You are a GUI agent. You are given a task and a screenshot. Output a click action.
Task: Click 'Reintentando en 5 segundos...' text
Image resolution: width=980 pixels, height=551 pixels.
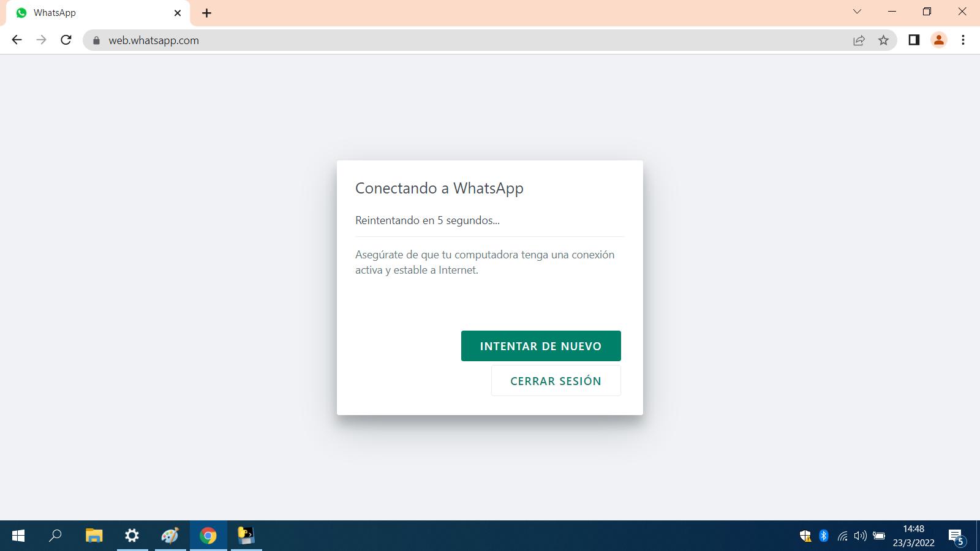(428, 220)
